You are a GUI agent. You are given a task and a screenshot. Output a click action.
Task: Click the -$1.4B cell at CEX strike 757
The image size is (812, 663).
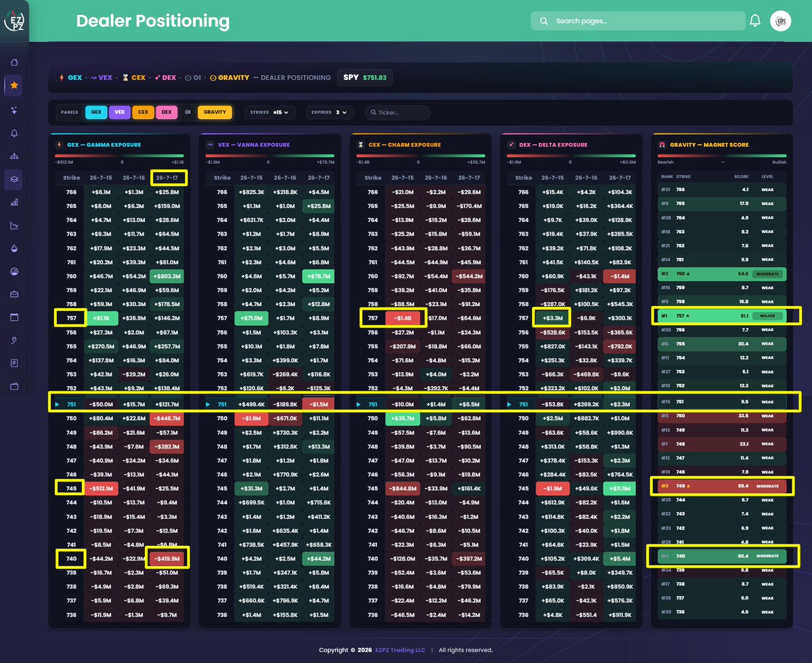(x=403, y=318)
